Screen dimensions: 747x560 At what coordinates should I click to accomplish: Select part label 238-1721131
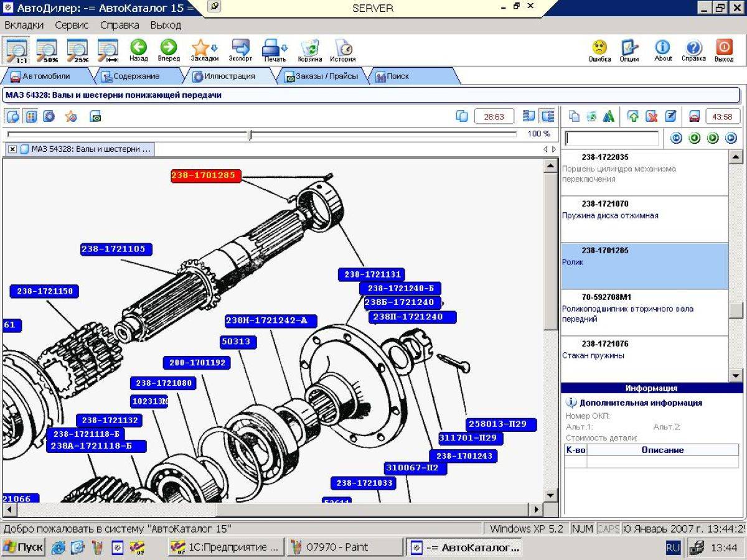372,274
